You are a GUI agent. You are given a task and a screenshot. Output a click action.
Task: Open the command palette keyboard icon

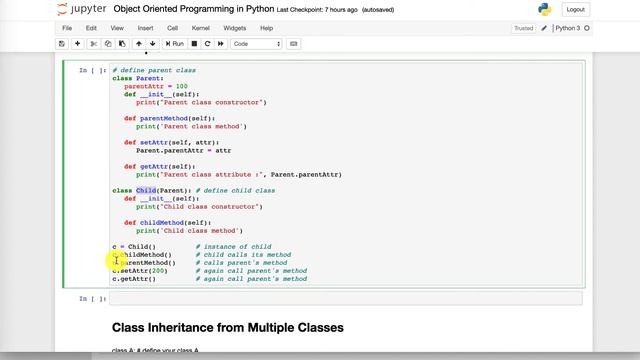tap(293, 44)
